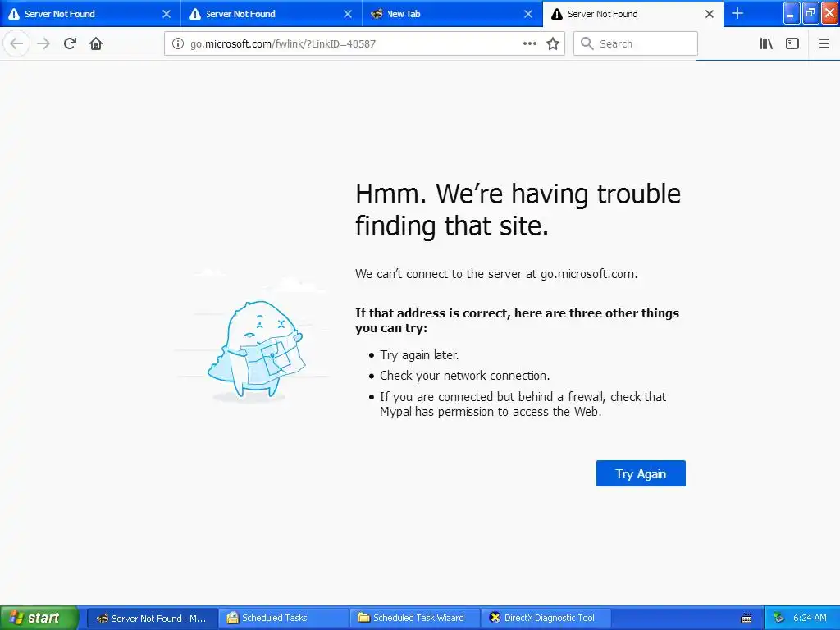Reload the current page
Screen dimensions: 840x630
(x=71, y=44)
